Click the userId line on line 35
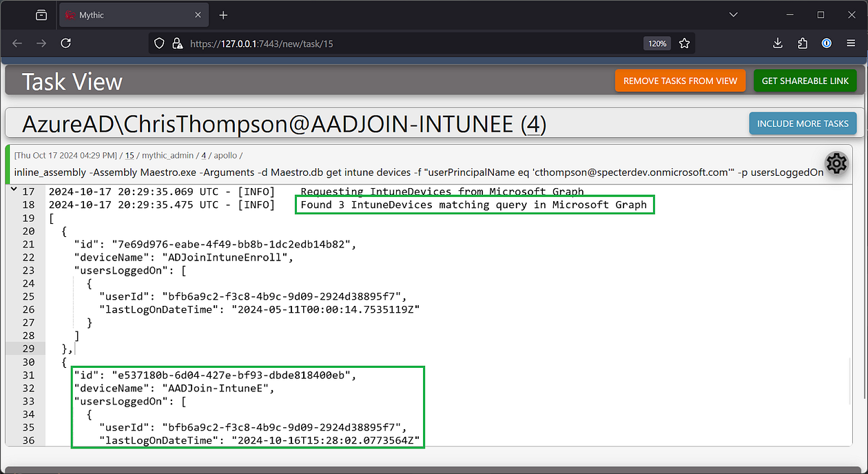This screenshot has width=868, height=474. pyautogui.click(x=253, y=427)
